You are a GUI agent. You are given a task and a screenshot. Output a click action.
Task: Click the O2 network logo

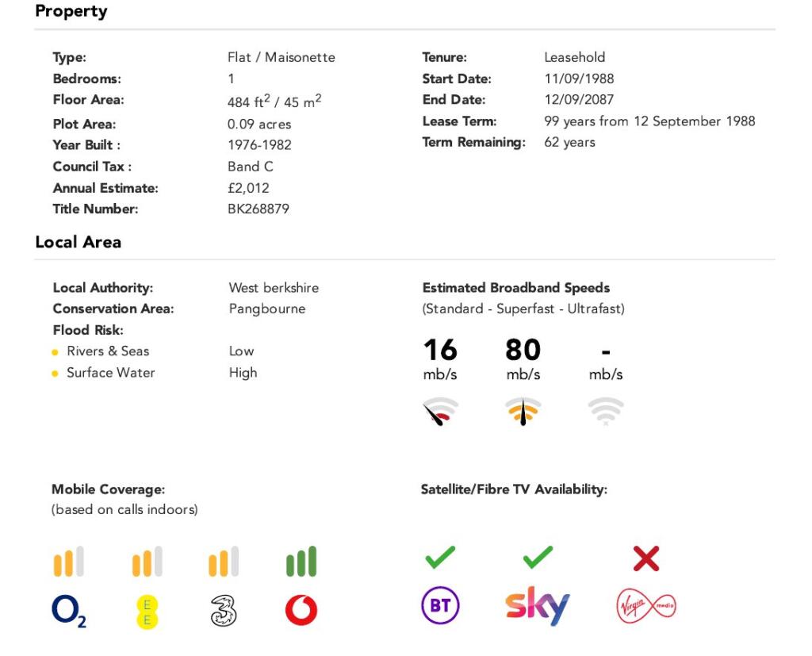click(x=69, y=611)
